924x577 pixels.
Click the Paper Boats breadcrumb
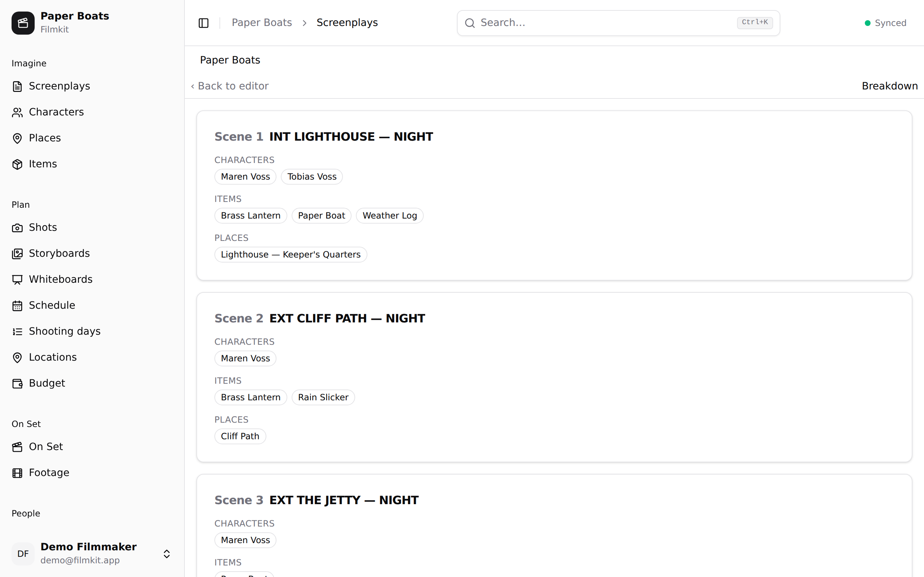pos(262,22)
